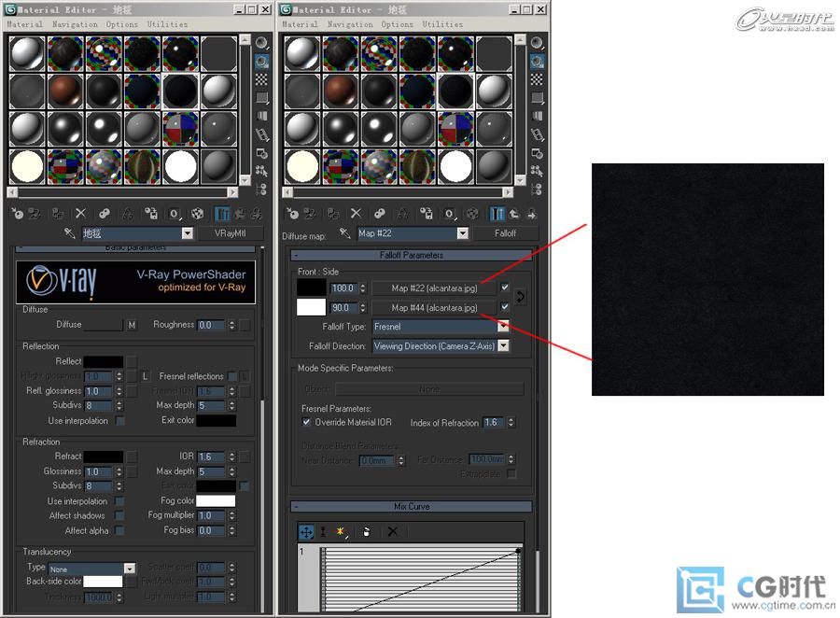Screen dimensions: 840x618
Task: Collapse the Falloff Parameters rollout
Action: pyautogui.click(x=411, y=255)
